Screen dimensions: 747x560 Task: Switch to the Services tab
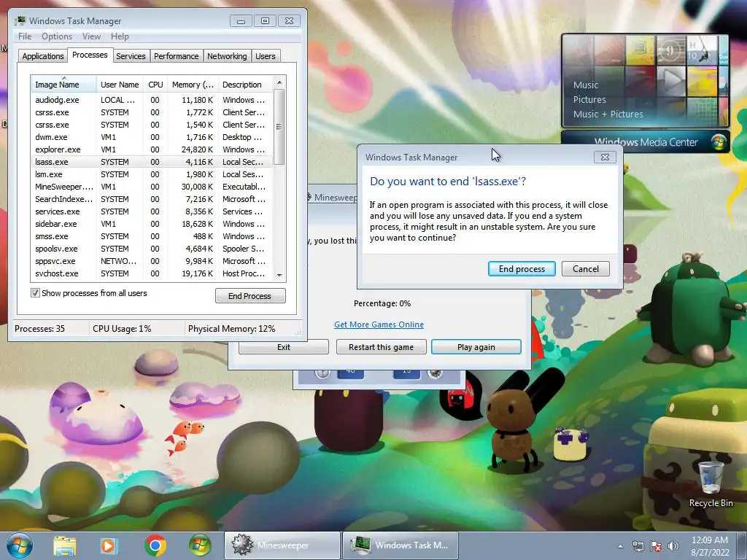coord(131,56)
